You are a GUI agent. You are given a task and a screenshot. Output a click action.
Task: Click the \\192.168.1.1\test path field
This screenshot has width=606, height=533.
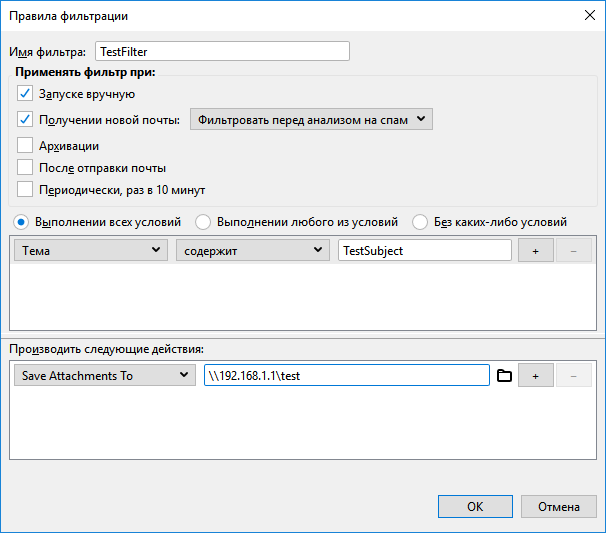coord(347,375)
